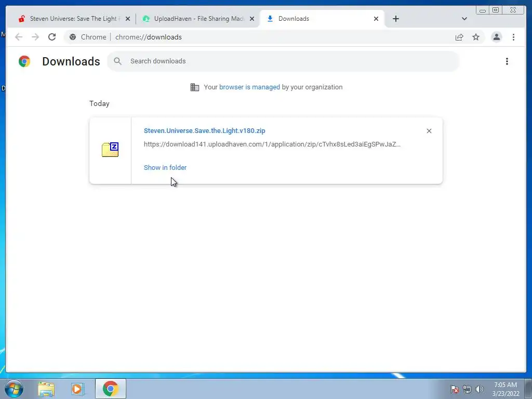
Task: Open the volume speaker icon
Action: click(479, 390)
